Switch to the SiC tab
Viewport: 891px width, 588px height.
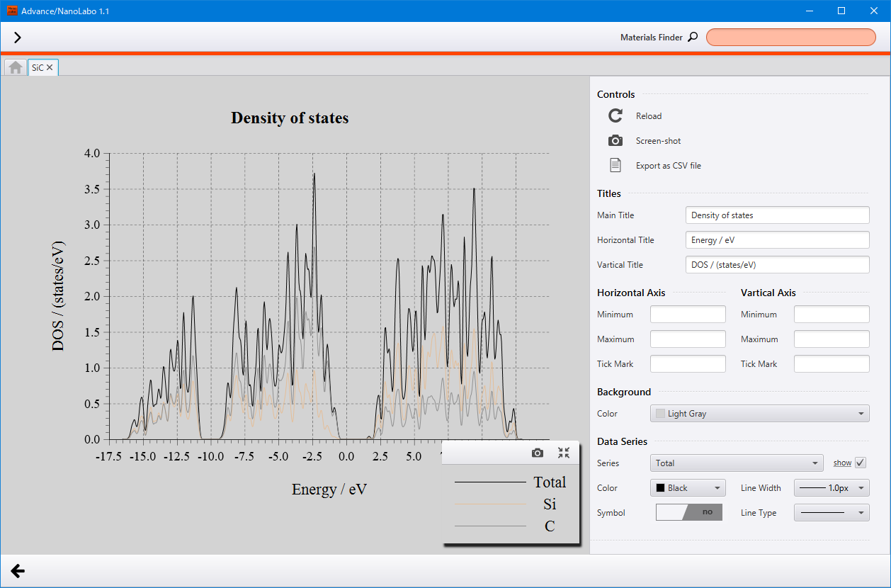point(38,67)
